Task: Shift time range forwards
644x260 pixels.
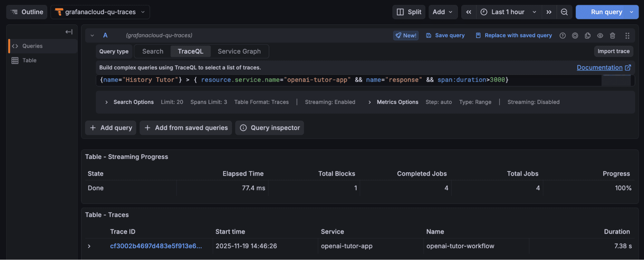Action: 549,12
